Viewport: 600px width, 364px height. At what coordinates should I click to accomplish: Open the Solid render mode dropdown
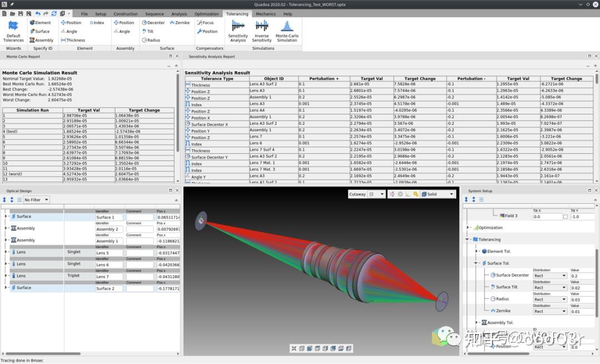[438, 194]
